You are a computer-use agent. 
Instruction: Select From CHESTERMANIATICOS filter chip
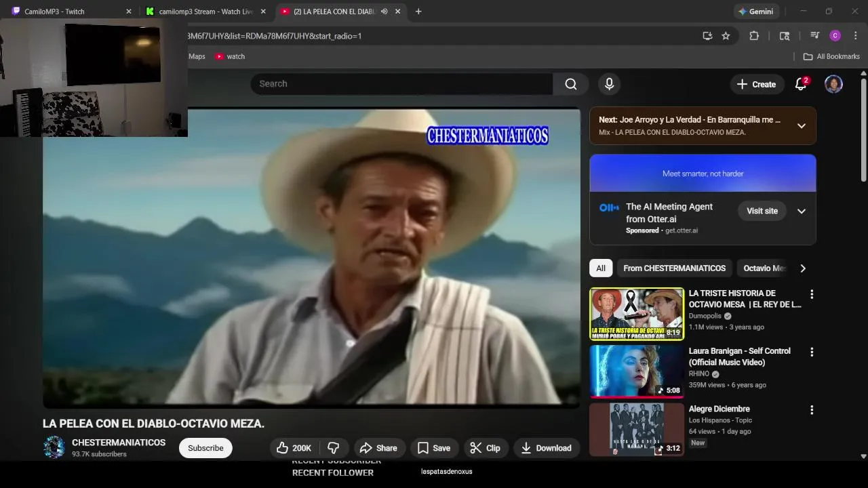(x=674, y=268)
